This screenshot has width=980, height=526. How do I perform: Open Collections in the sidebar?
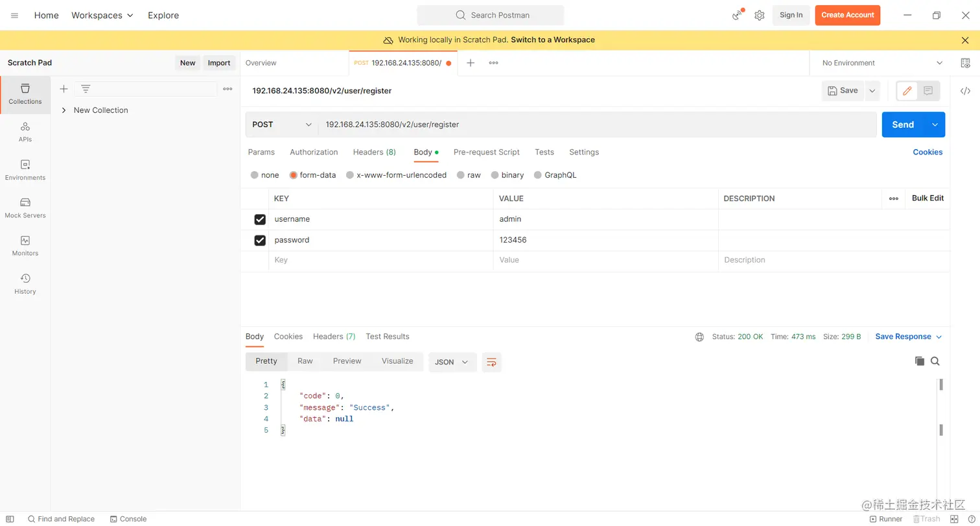tap(25, 95)
